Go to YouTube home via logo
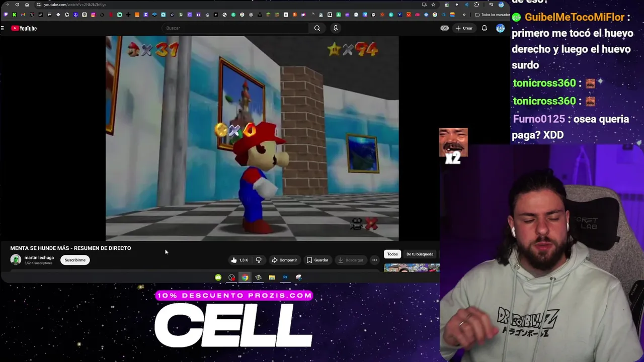 pyautogui.click(x=24, y=28)
